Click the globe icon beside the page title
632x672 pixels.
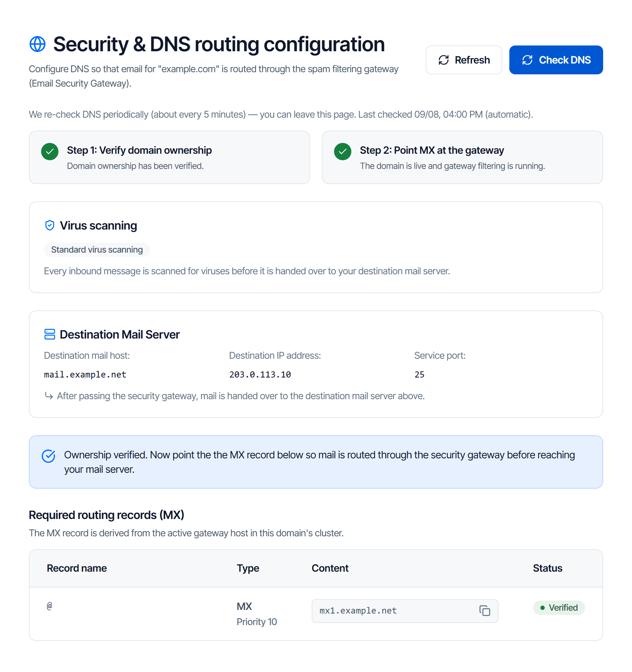38,44
